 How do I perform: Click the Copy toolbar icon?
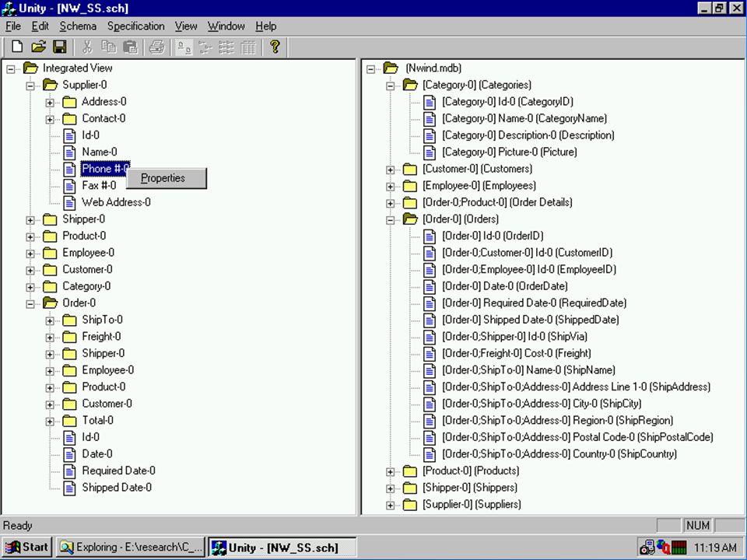(108, 47)
